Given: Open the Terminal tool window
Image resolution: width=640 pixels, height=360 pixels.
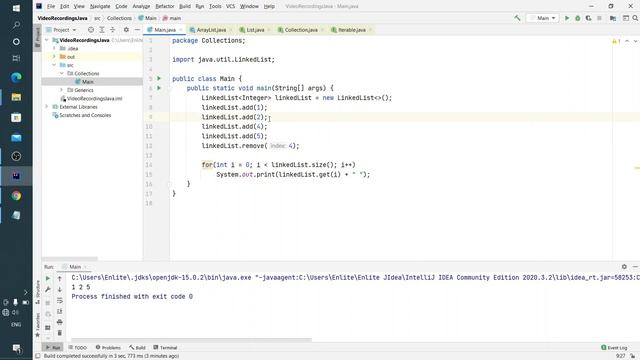Looking at the screenshot, I should click(165, 347).
